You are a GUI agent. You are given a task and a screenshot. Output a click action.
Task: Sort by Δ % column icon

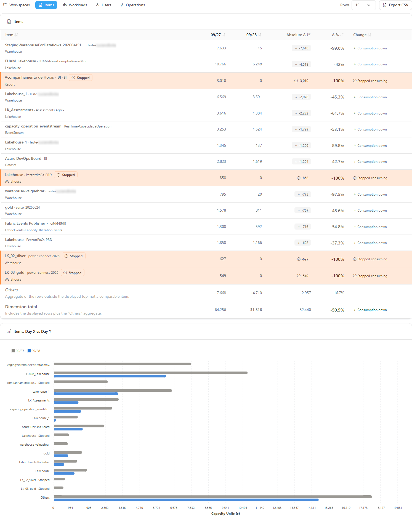coord(342,35)
